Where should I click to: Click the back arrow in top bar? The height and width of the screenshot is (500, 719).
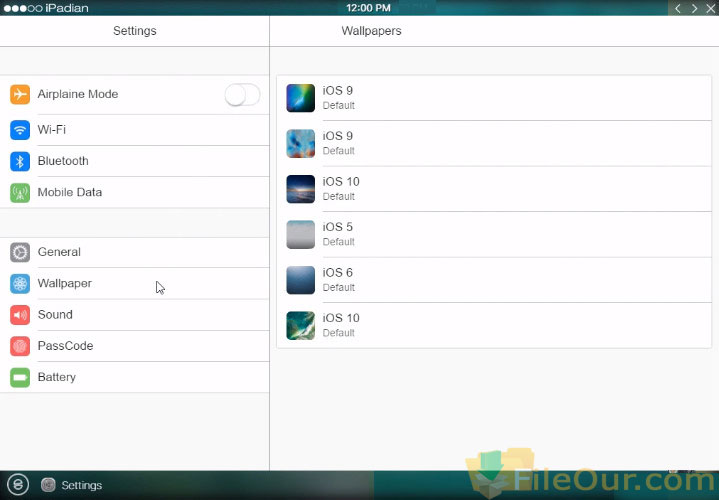(677, 8)
